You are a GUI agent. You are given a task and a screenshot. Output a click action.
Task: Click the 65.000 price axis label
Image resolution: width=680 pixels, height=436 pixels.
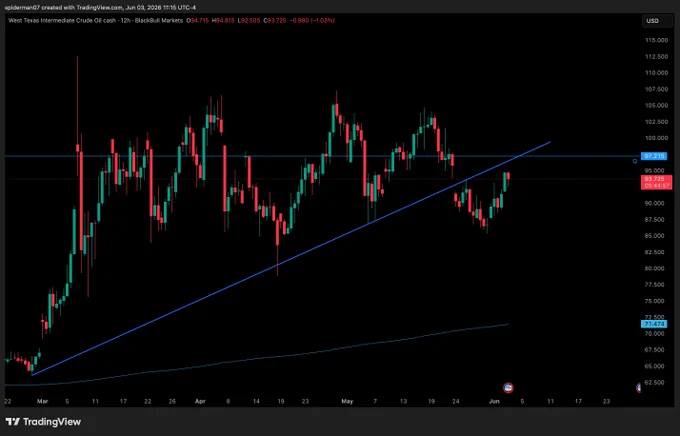click(x=656, y=366)
